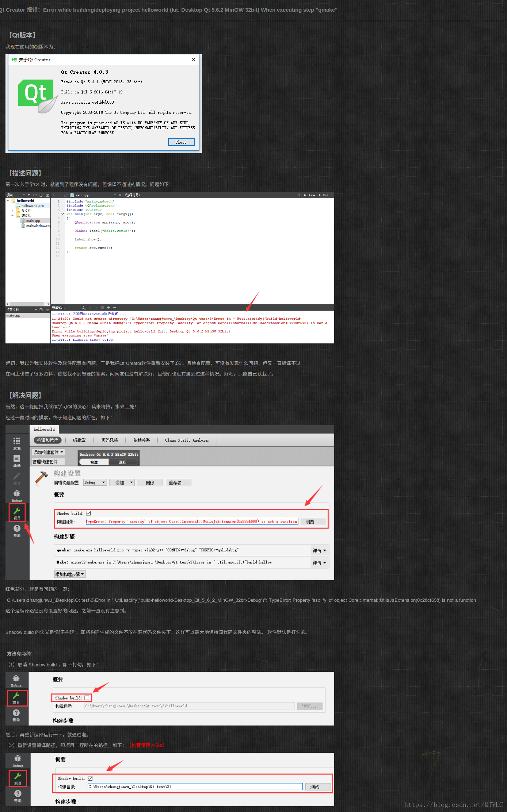Screen dimensions: 507x812
Task: Click the build directory field with Qt test\3\
Action: click(195, 787)
